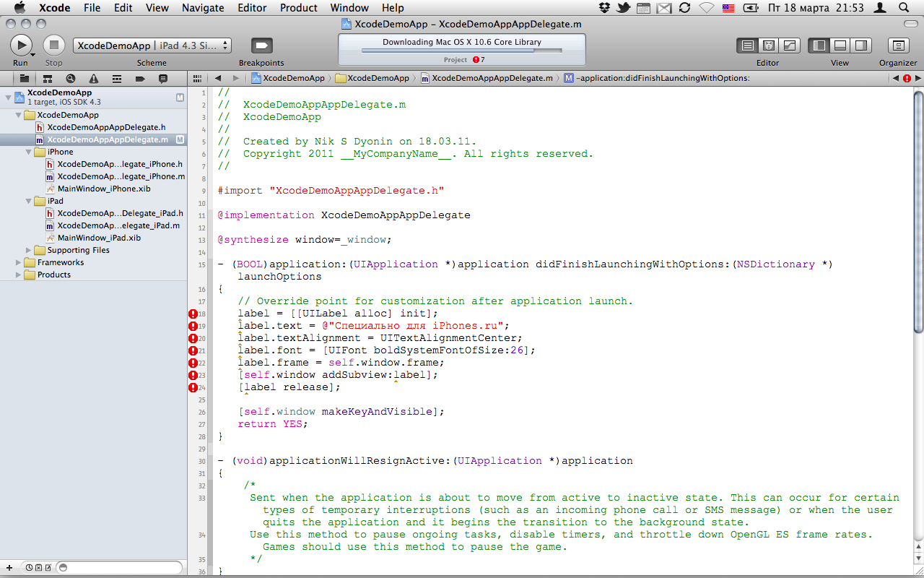
Task: Click the error marker on line 24
Action: pyautogui.click(x=193, y=387)
